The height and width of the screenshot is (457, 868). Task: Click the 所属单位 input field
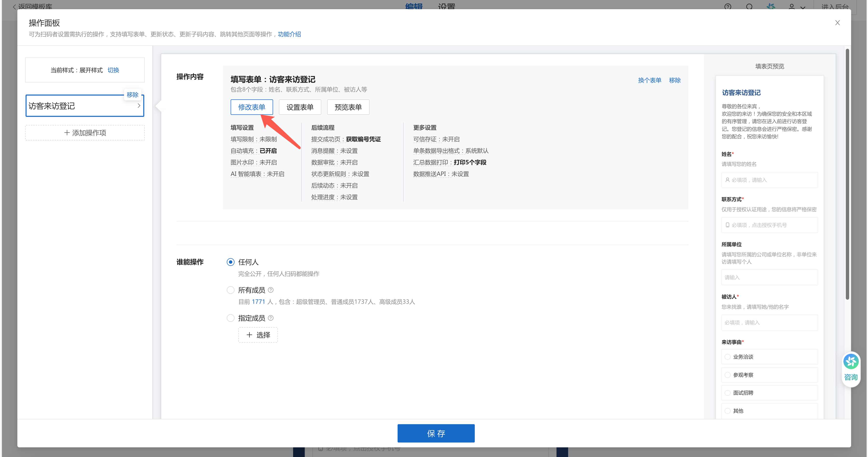(770, 277)
